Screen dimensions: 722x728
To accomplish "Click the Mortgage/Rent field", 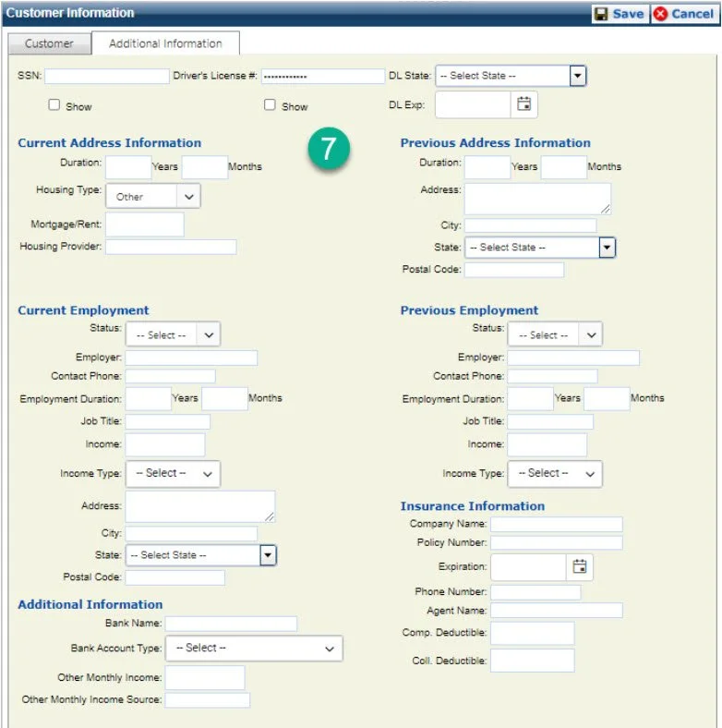I will pyautogui.click(x=145, y=224).
